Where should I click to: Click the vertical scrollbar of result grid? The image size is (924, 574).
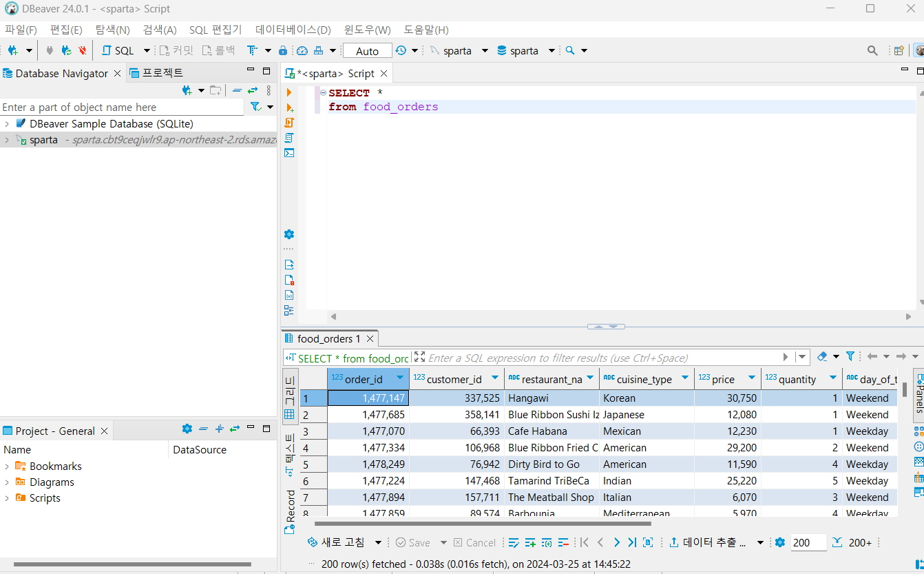point(905,389)
